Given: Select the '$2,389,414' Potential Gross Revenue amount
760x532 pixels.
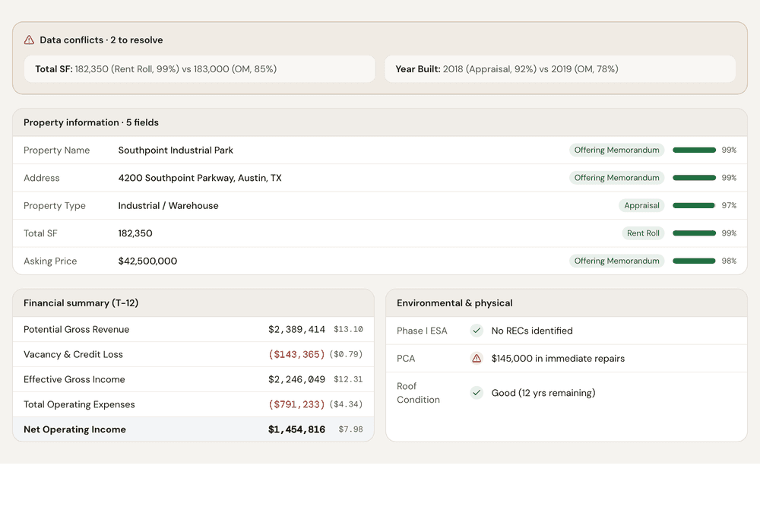Looking at the screenshot, I should (296, 330).
